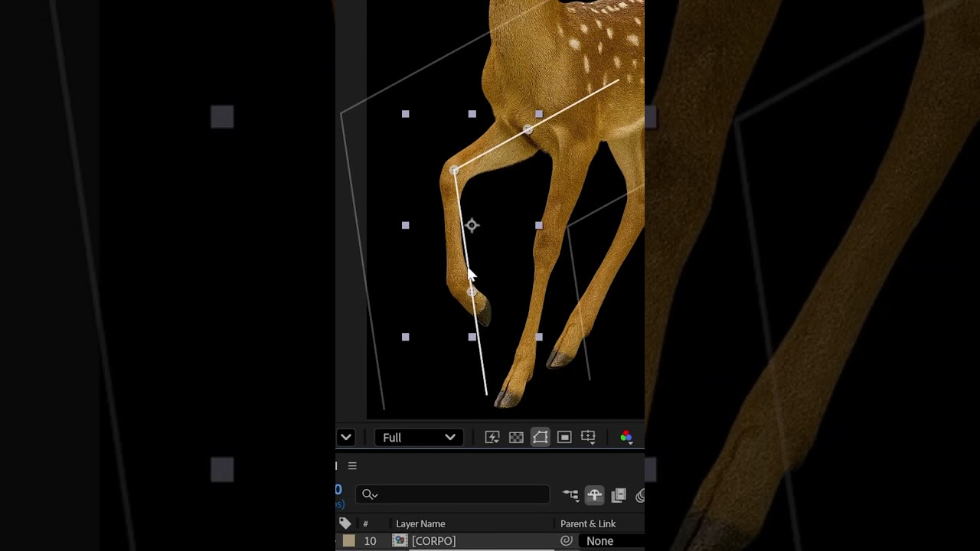Screen dimensions: 980x551
Task: Toggle mask and shape path visibility
Action: pos(541,437)
